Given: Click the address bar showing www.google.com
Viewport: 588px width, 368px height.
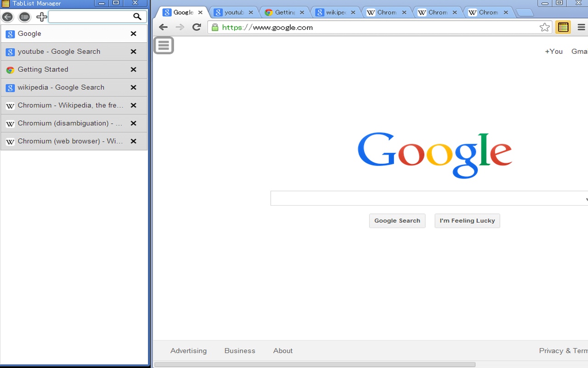Looking at the screenshot, I should click(379, 27).
